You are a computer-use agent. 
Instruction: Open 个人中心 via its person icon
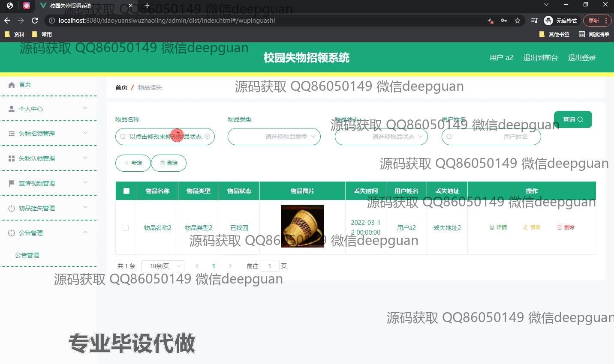(x=11, y=108)
